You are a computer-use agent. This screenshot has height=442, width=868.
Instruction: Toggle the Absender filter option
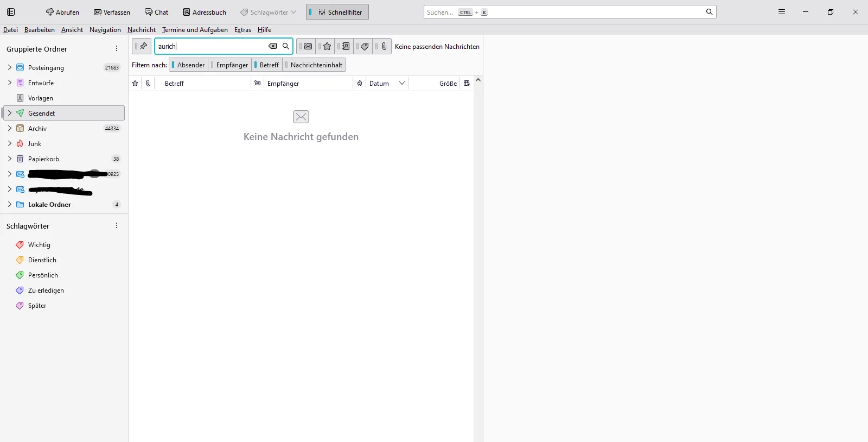pyautogui.click(x=189, y=65)
